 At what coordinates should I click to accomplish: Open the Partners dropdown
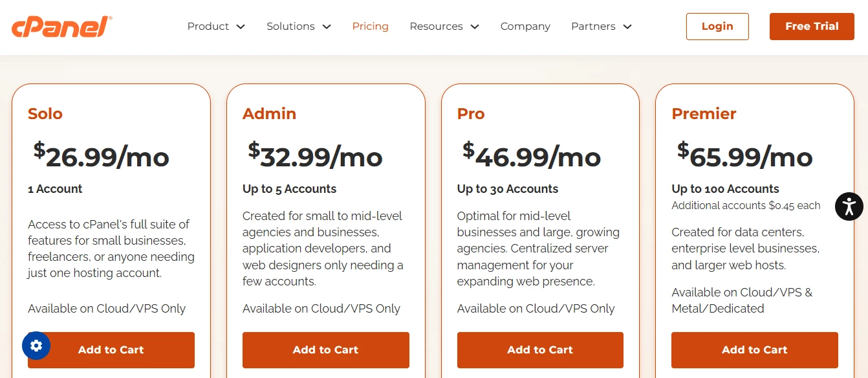(x=601, y=27)
